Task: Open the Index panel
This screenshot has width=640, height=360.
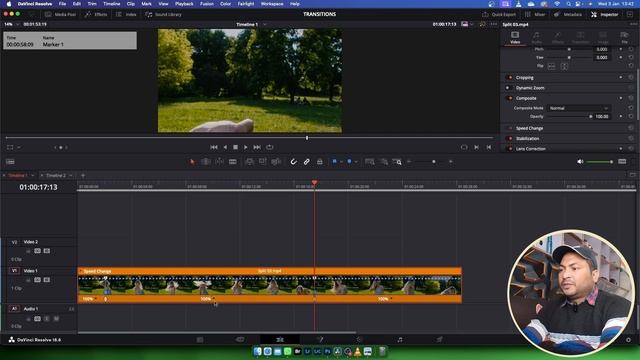Action: 126,14
